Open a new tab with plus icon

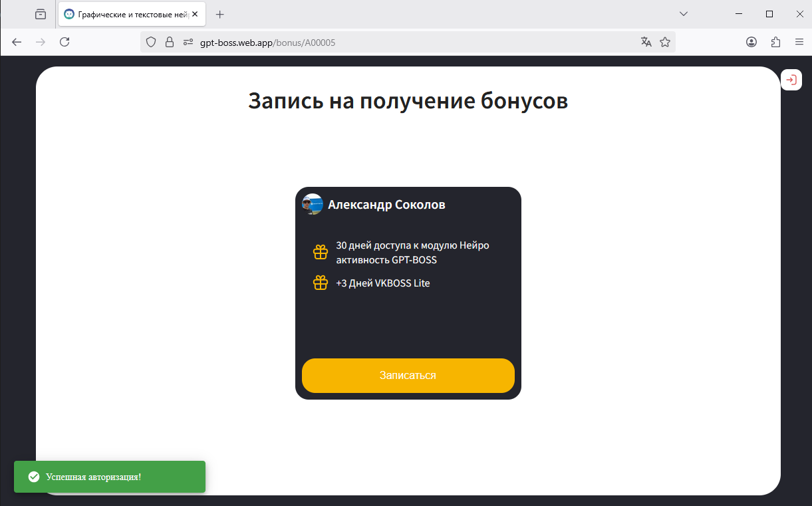220,14
